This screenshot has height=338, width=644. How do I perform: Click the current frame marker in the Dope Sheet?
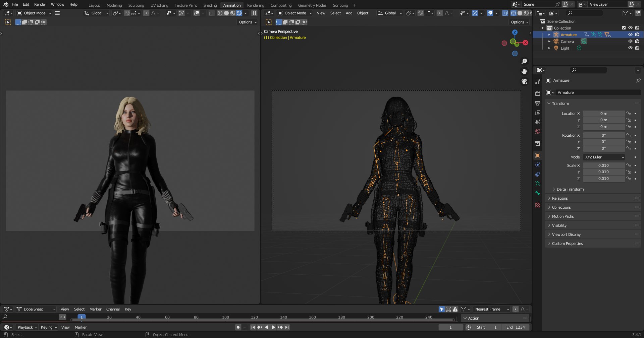tap(82, 317)
